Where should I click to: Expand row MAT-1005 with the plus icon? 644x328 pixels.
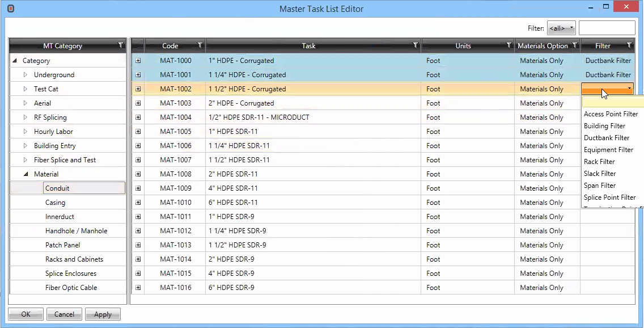pos(138,132)
